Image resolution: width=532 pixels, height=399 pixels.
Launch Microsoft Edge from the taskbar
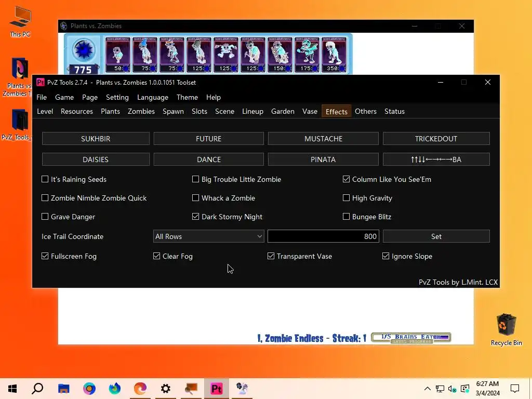coord(140,389)
